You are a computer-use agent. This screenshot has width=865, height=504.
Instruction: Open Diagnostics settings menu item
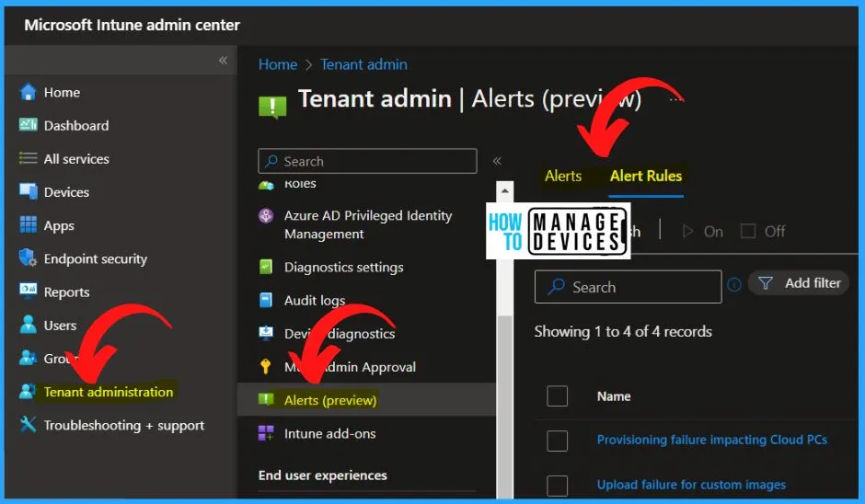343,268
